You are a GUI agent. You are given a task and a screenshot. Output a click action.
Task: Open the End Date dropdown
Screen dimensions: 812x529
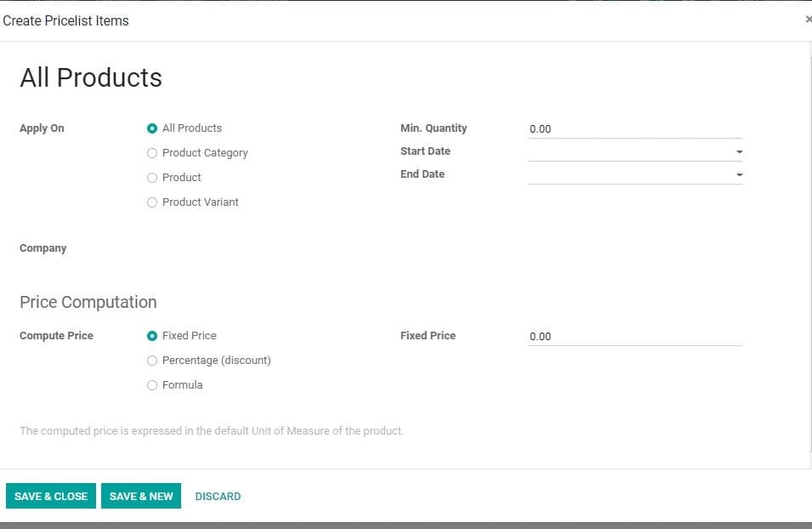(x=738, y=174)
